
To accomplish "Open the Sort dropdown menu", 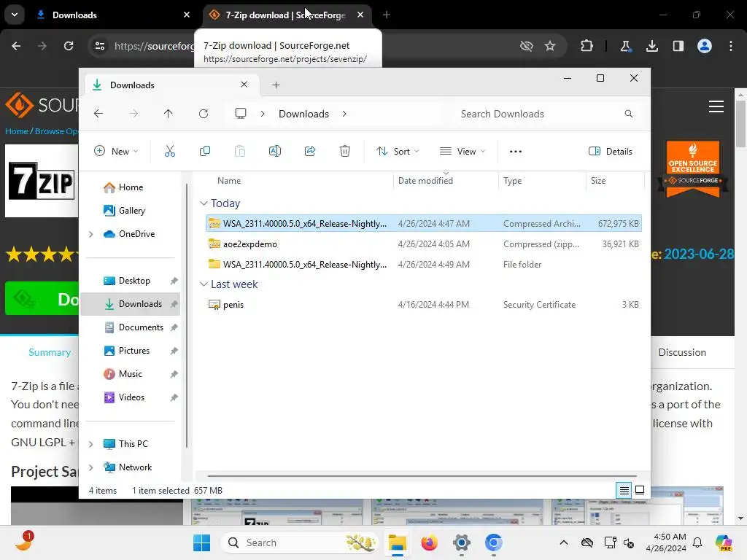I will [x=398, y=152].
